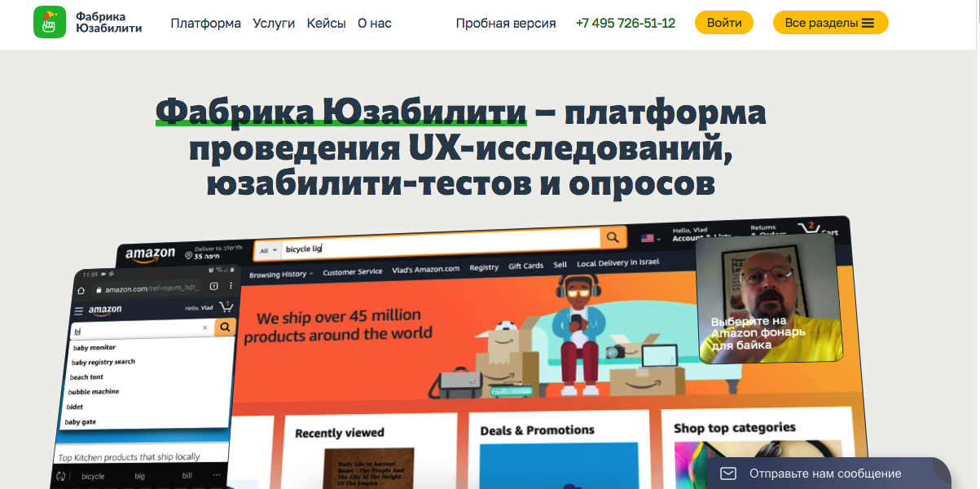
Task: Click the envelope icon in message widget
Action: point(728,474)
